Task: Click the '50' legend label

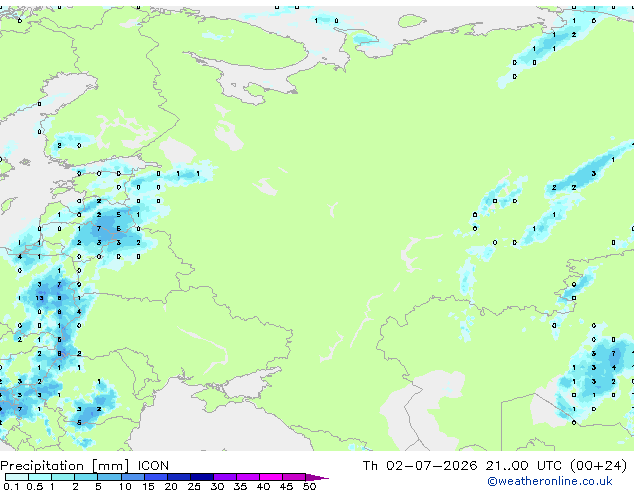Action: pos(309,486)
